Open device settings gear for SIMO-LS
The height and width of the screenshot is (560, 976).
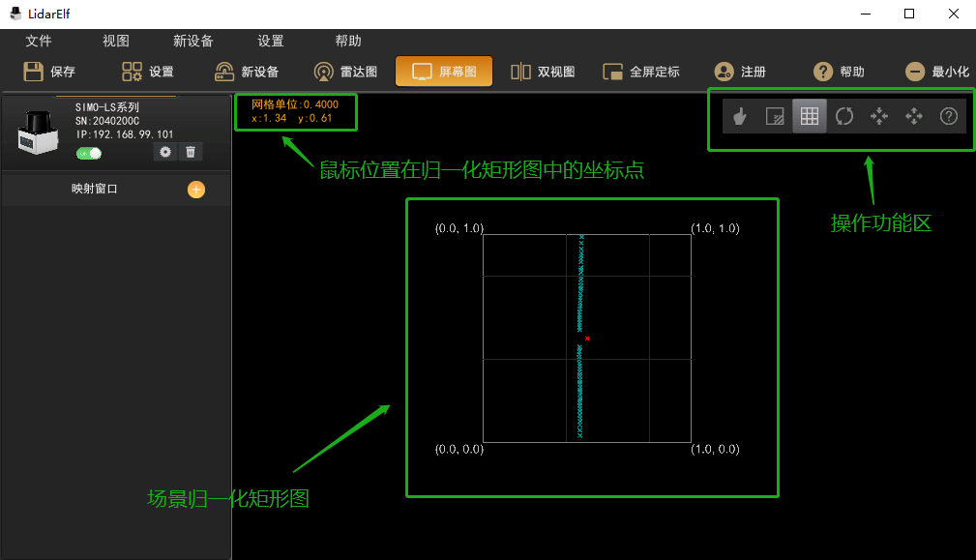165,152
